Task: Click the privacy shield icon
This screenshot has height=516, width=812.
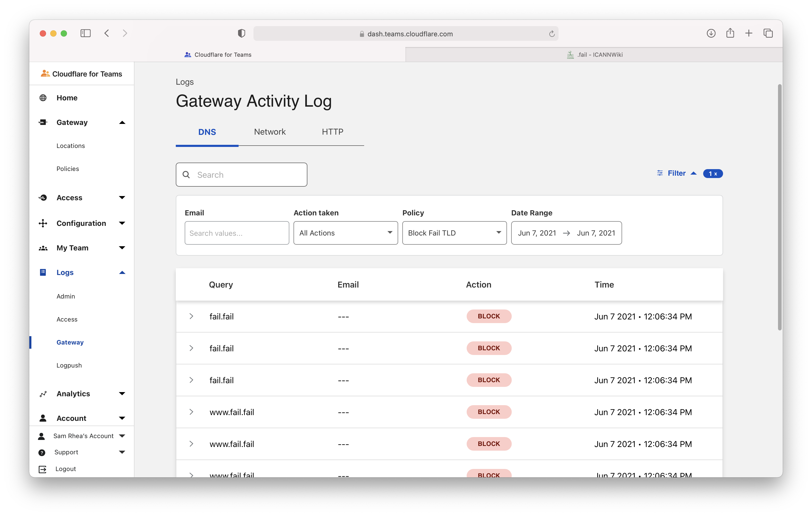Action: tap(241, 33)
